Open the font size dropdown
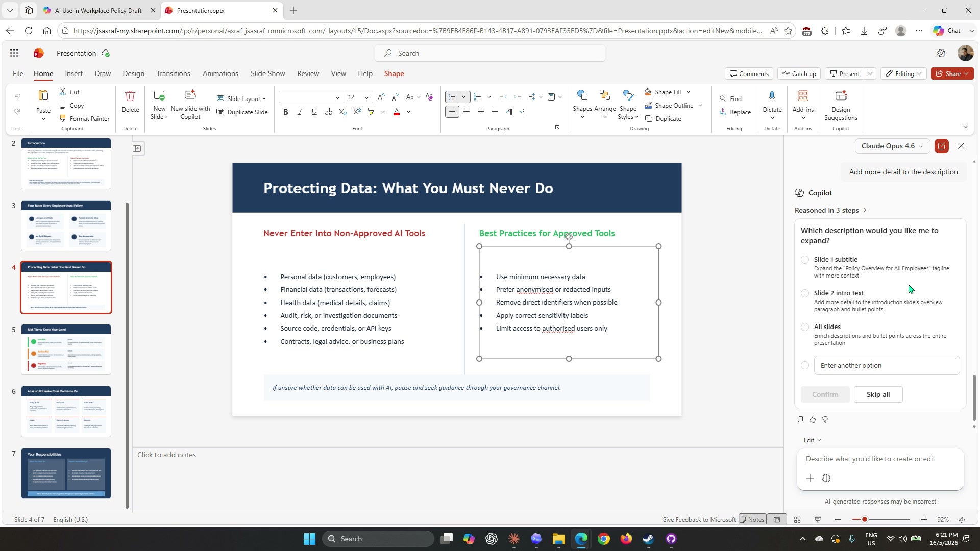The width and height of the screenshot is (980, 551). 366,97
